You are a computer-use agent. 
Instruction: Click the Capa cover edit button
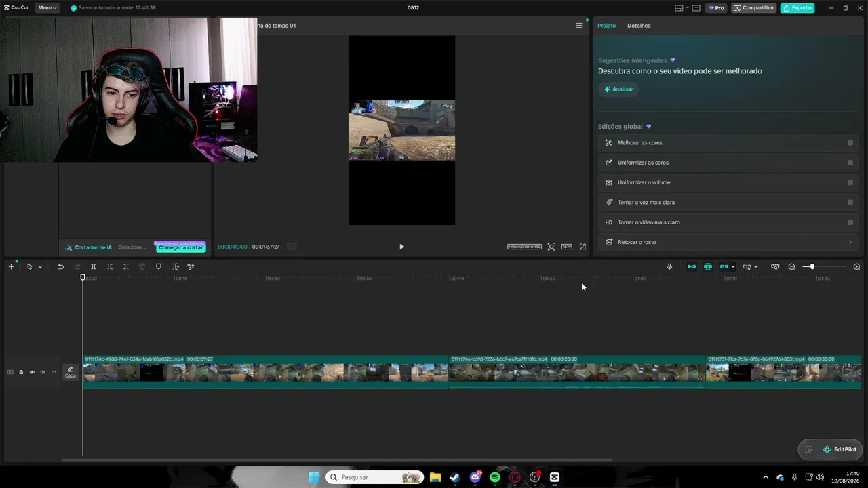pyautogui.click(x=71, y=372)
